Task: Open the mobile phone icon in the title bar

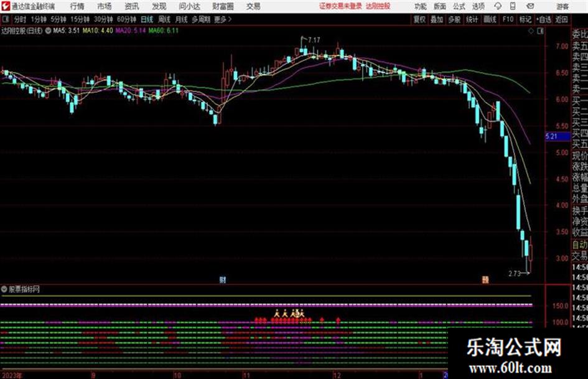Action: 513,6
